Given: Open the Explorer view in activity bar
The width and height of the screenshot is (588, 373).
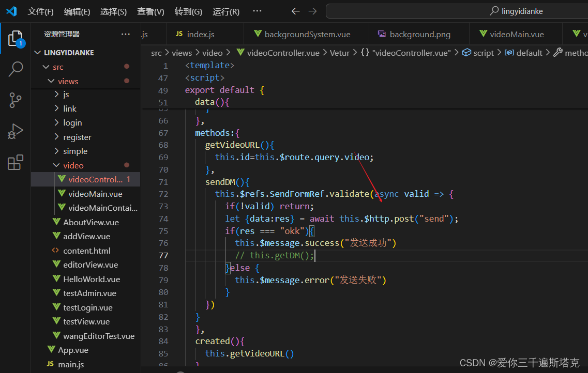Looking at the screenshot, I should click(x=16, y=39).
